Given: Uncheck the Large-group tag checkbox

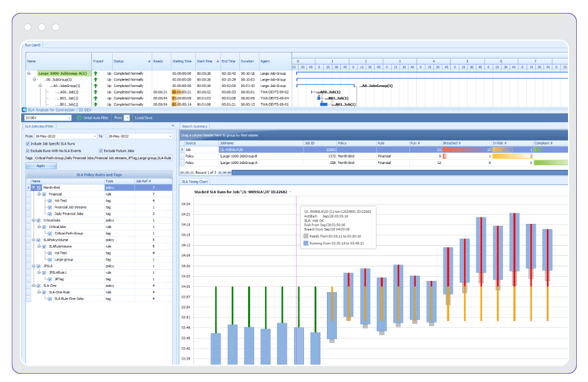Looking at the screenshot, I should click(x=50, y=259).
